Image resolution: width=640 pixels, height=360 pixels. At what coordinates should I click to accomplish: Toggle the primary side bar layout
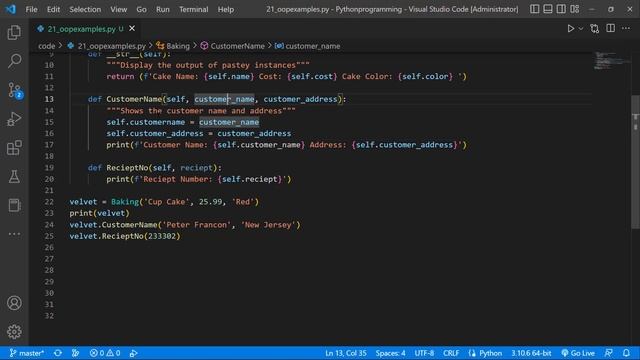point(534,9)
